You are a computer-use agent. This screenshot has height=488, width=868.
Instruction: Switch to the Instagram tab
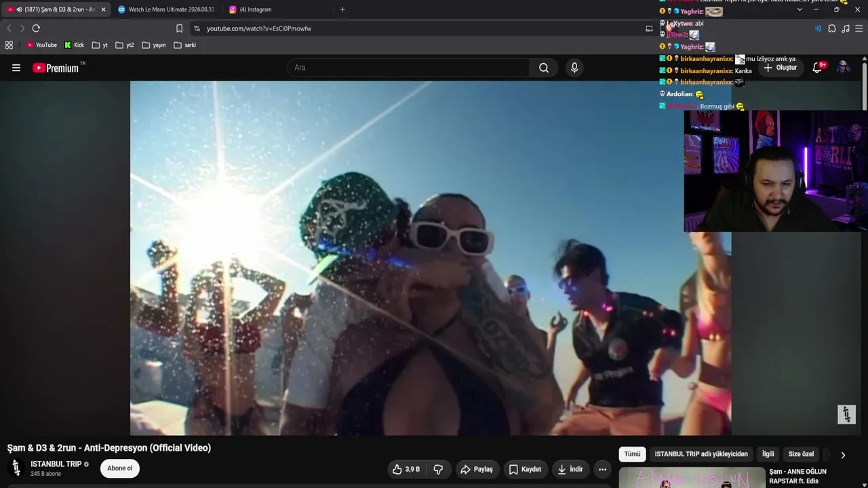[278, 9]
